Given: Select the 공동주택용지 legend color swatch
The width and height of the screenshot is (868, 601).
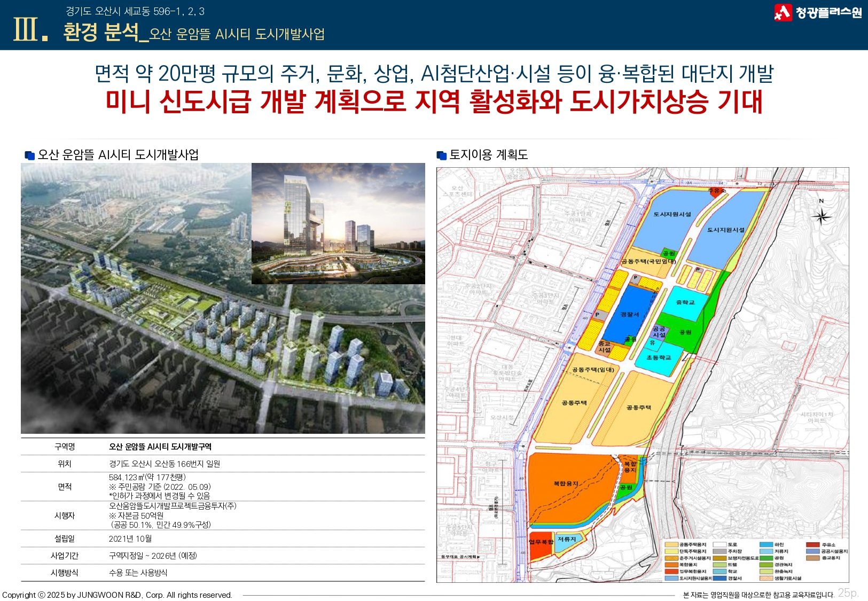Looking at the screenshot, I should tap(671, 544).
